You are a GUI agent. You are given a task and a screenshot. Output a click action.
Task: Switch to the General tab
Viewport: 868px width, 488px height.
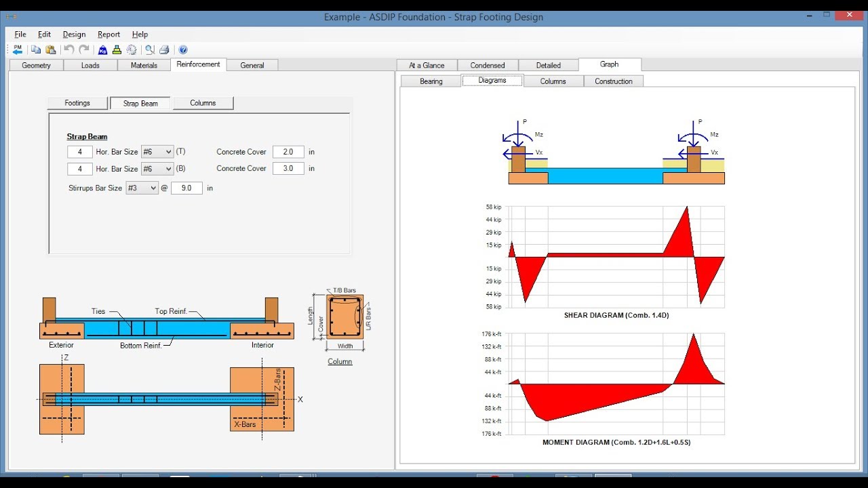tap(252, 65)
